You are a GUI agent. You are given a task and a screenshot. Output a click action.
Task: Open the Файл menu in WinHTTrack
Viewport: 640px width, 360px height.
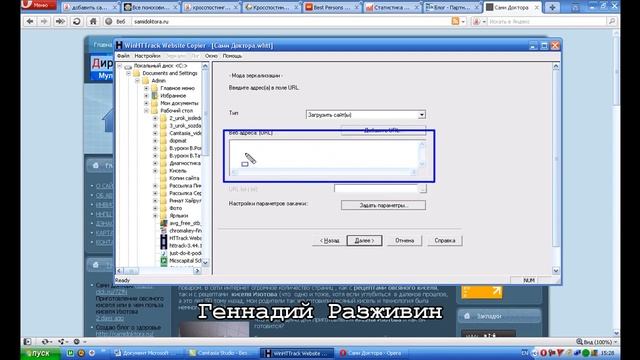[x=123, y=56]
